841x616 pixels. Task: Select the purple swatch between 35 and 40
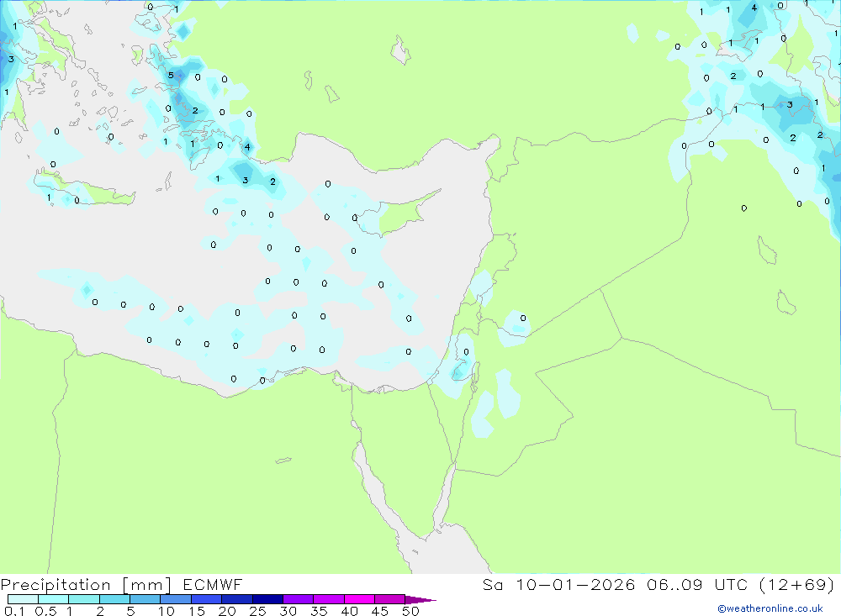(x=328, y=599)
